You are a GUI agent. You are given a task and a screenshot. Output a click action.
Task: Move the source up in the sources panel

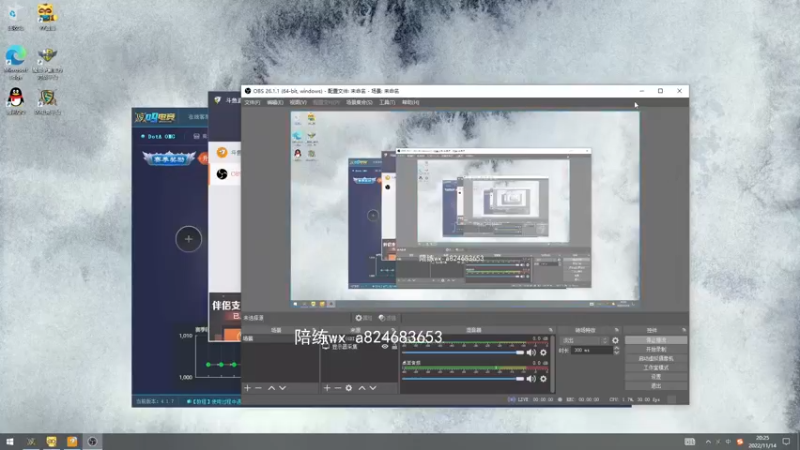pos(362,388)
